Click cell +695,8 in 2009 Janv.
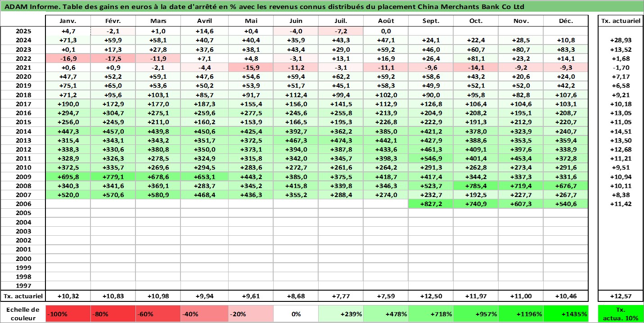644x323 pixels. [68, 176]
